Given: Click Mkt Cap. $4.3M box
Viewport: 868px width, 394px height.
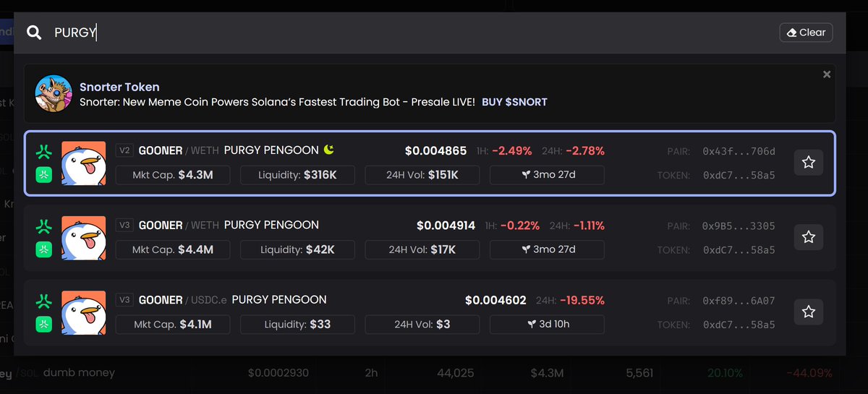Looking at the screenshot, I should point(173,175).
